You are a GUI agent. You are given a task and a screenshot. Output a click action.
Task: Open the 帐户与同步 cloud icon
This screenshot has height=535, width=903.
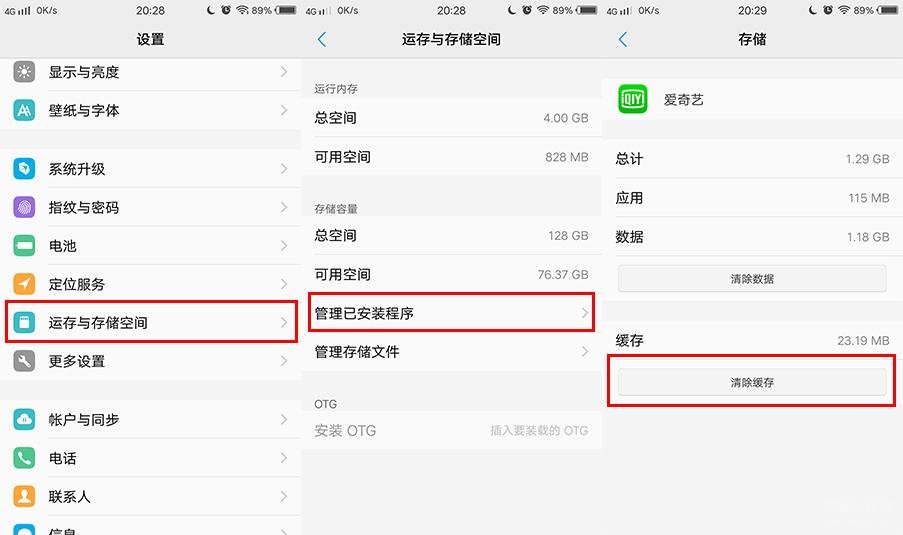tap(24, 419)
